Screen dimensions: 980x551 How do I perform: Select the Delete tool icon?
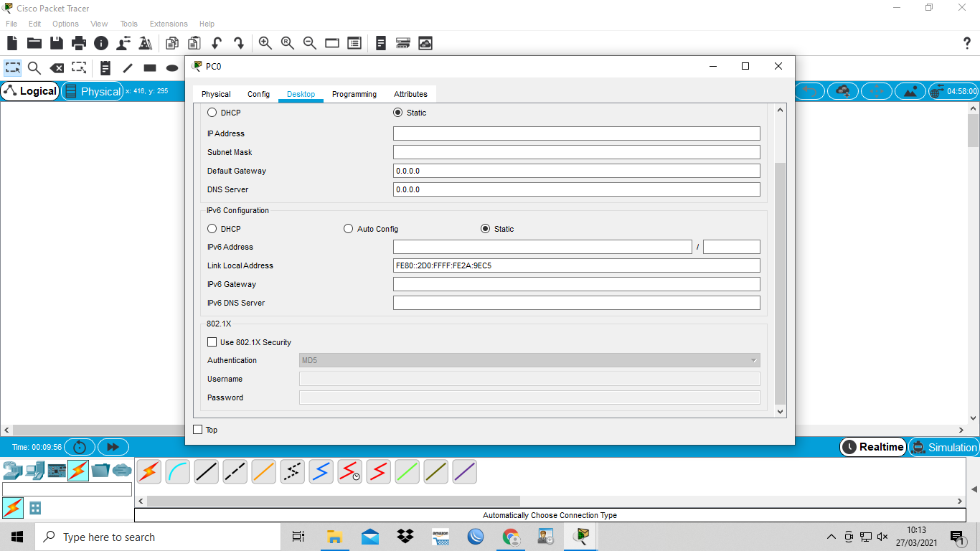(57, 68)
